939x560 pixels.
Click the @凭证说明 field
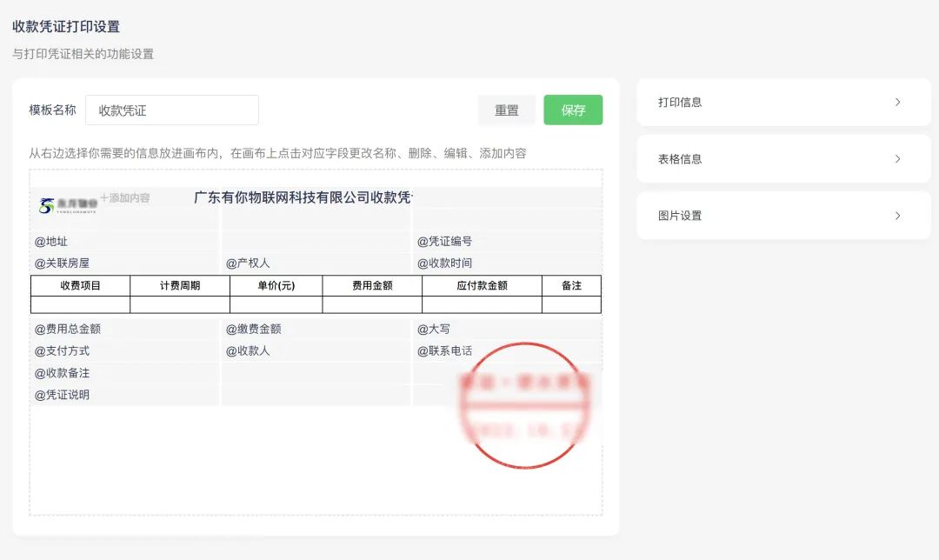62,395
